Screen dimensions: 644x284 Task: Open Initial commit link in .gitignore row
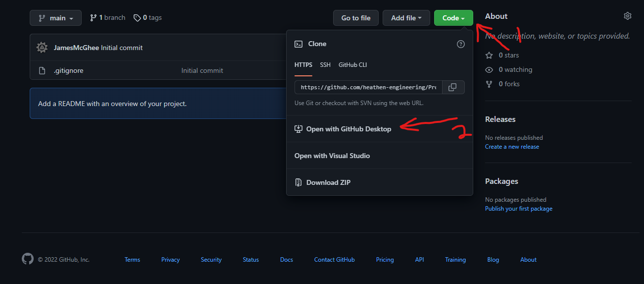coord(202,70)
